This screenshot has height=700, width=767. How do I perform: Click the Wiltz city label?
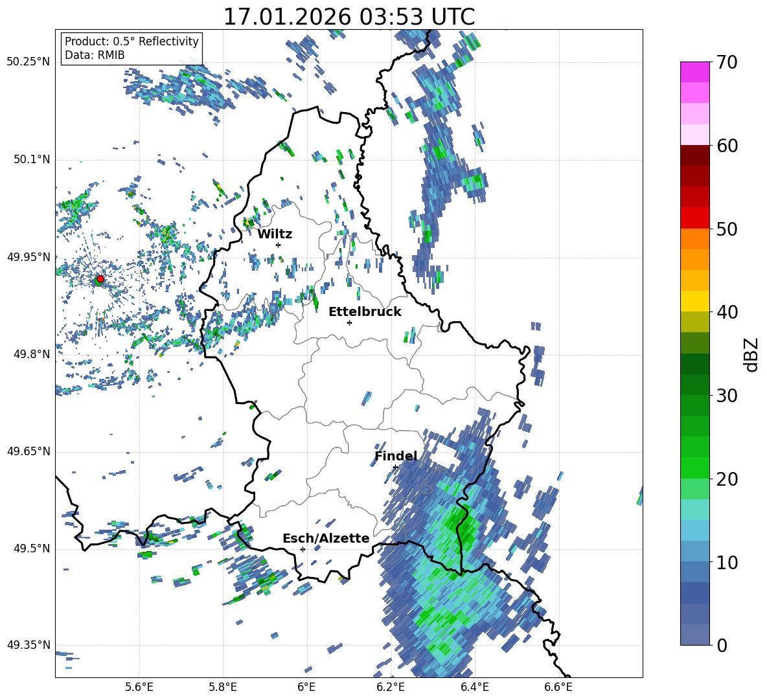click(x=275, y=234)
